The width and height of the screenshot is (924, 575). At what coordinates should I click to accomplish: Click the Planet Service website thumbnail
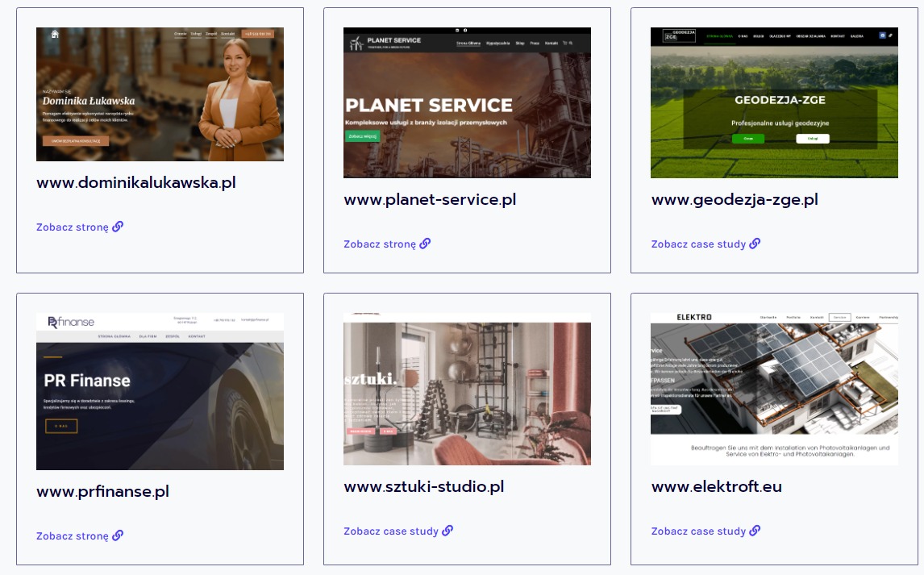pos(467,102)
